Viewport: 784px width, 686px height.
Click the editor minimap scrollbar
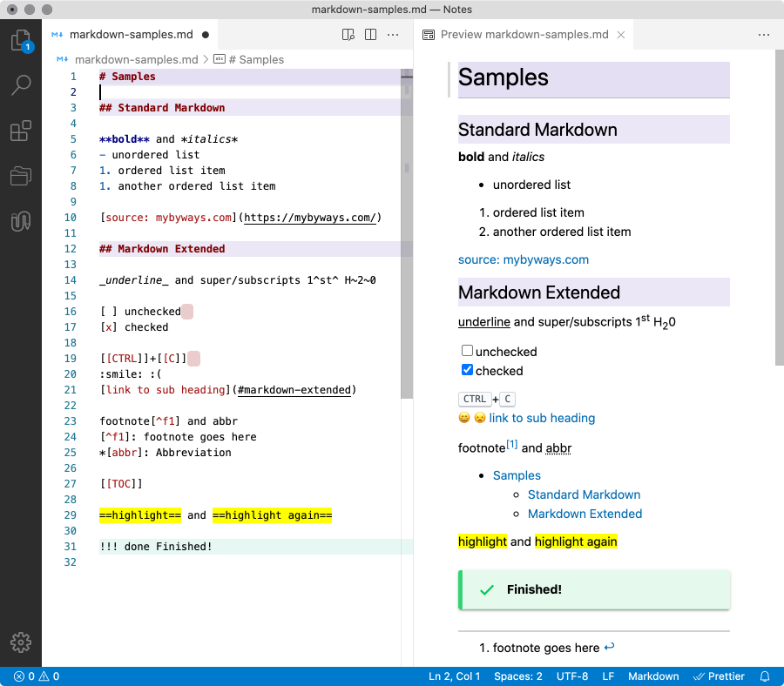click(407, 234)
